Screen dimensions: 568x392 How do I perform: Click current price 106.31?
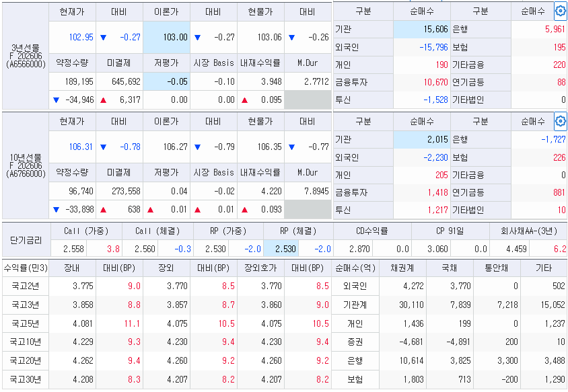pos(81,147)
